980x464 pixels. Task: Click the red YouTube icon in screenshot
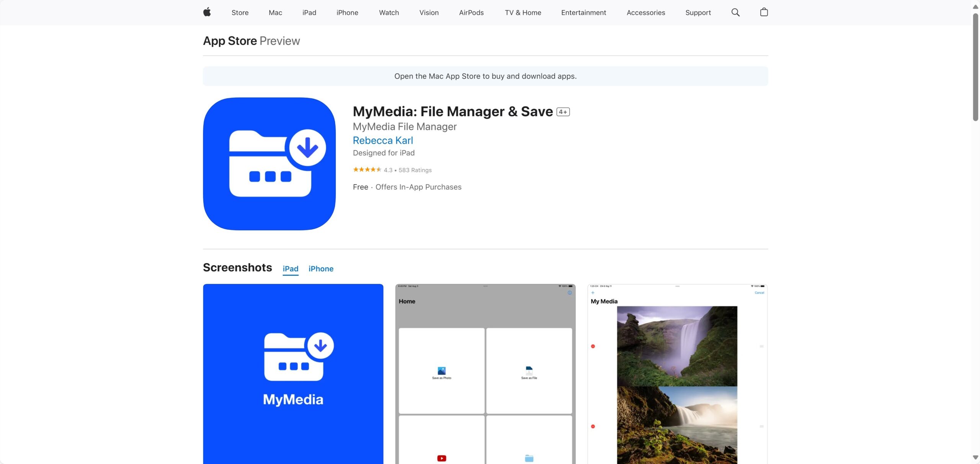tap(441, 458)
